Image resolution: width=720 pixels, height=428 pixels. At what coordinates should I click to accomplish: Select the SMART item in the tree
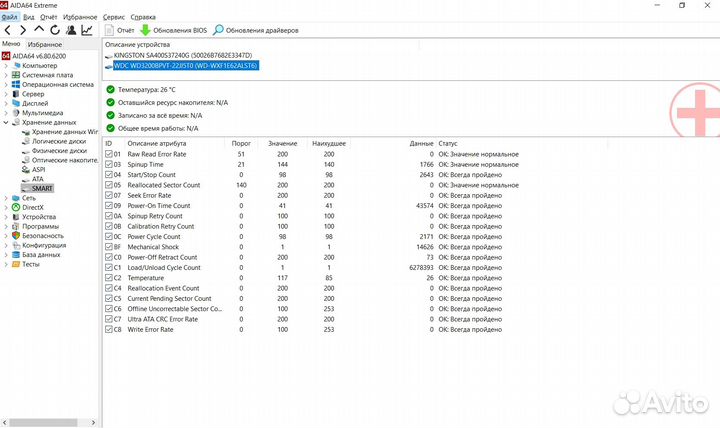(x=42, y=189)
